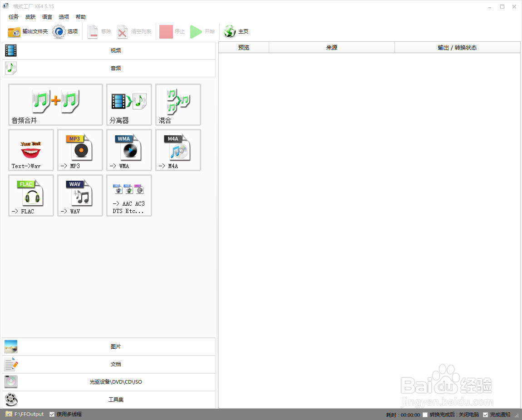Click the 开始 start button
Image resolution: width=522 pixels, height=420 pixels.
pyautogui.click(x=202, y=32)
